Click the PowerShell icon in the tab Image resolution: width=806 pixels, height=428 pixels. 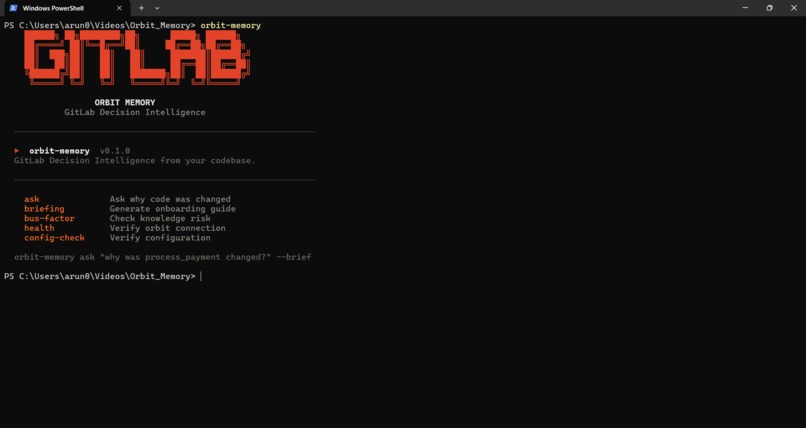[14, 8]
